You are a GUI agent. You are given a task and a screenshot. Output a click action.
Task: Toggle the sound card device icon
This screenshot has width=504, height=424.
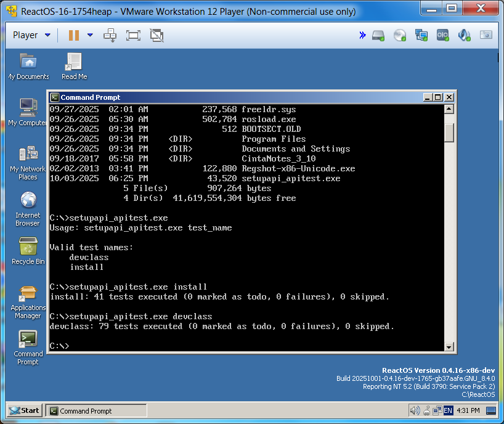pos(464,35)
